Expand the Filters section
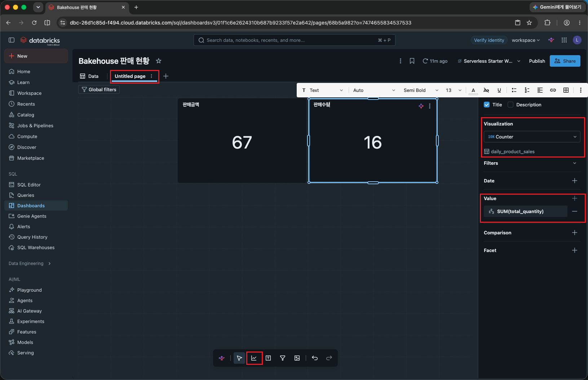This screenshot has width=588, height=380. 575,163
